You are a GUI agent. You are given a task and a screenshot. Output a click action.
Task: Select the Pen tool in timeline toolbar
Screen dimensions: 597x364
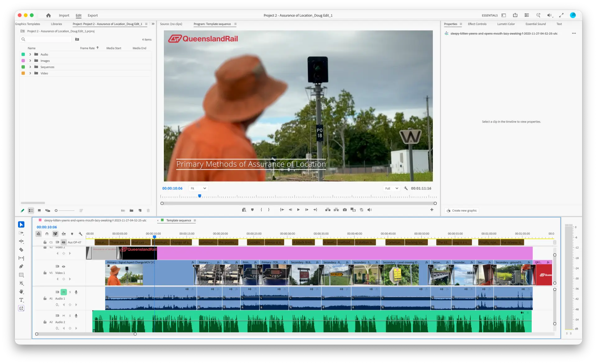coord(21,266)
